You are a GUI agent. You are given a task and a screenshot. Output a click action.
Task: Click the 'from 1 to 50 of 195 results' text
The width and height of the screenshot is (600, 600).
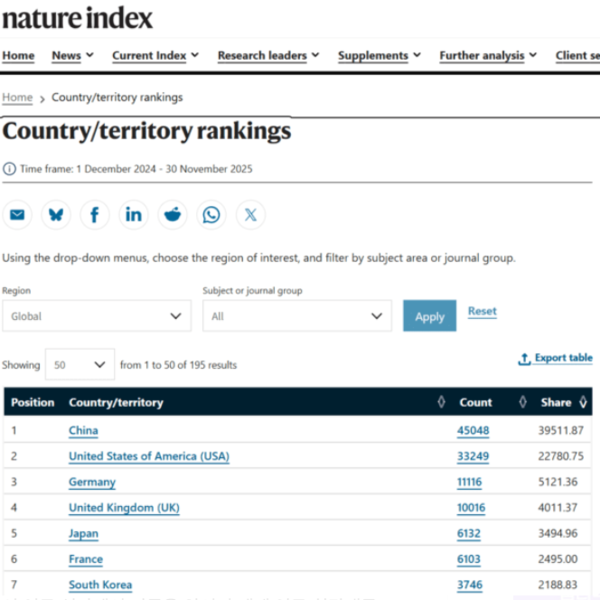tap(178, 365)
